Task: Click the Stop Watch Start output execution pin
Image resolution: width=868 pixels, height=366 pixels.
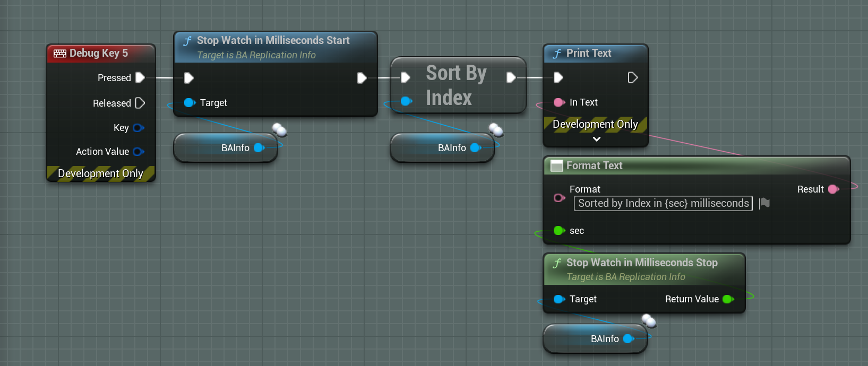Action: 362,78
